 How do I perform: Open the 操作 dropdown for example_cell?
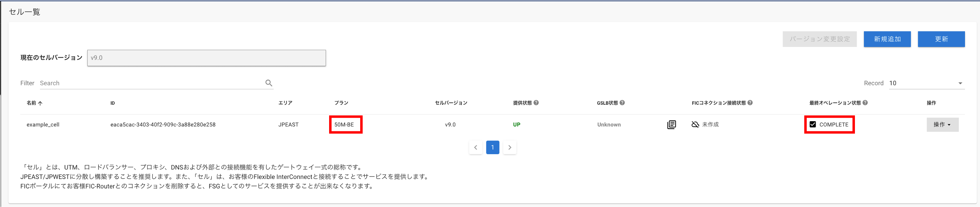point(942,125)
